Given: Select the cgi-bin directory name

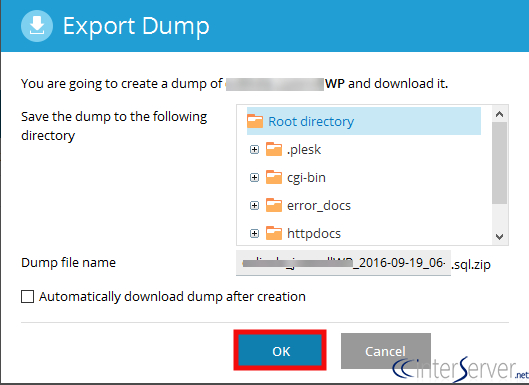Looking at the screenshot, I should (306, 177).
